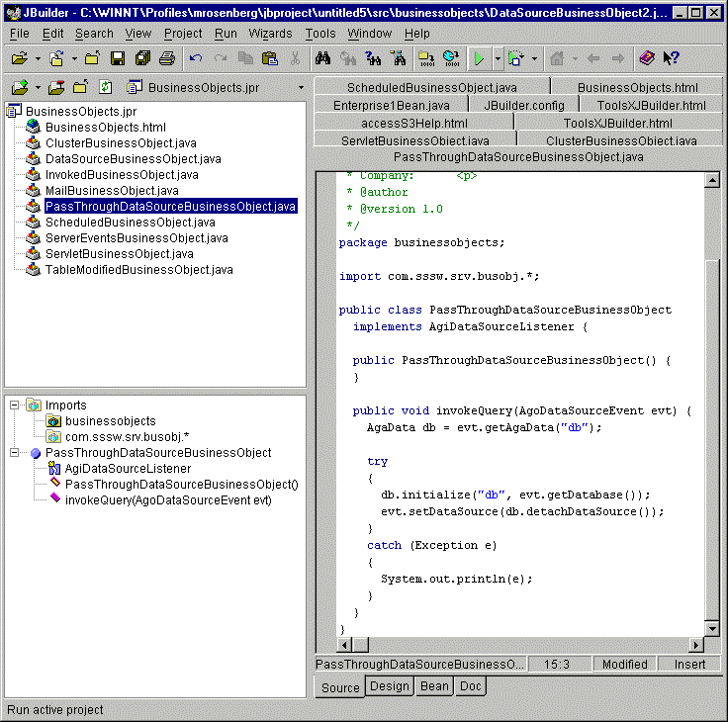Open dropdown arrow next to Open icon

[38, 59]
